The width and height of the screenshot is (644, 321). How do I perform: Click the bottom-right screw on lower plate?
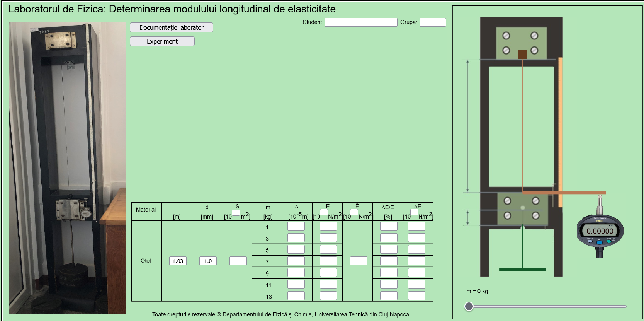click(535, 215)
